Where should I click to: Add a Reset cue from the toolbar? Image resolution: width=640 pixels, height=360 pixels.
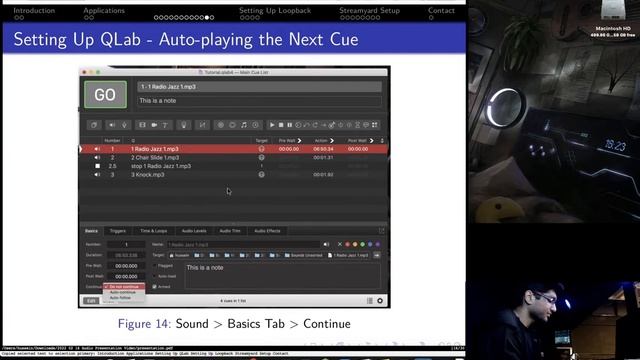tap(307, 125)
